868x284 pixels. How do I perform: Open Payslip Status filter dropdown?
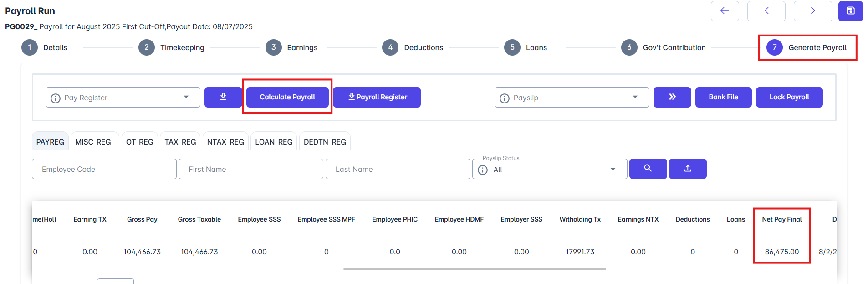pyautogui.click(x=550, y=170)
